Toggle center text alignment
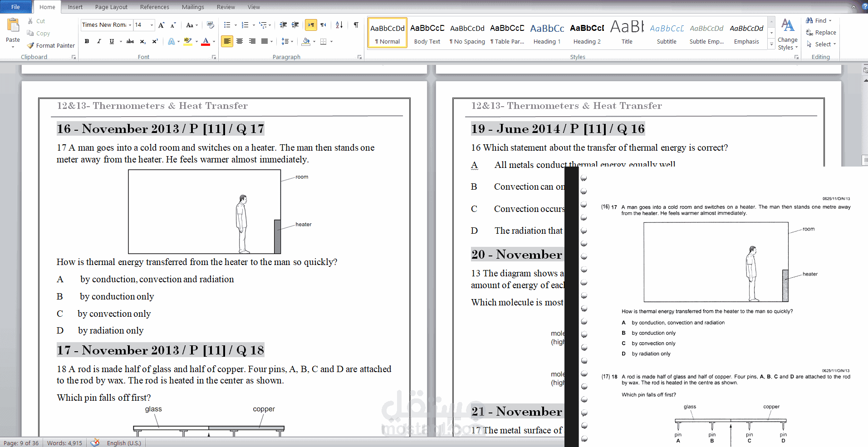 (240, 41)
